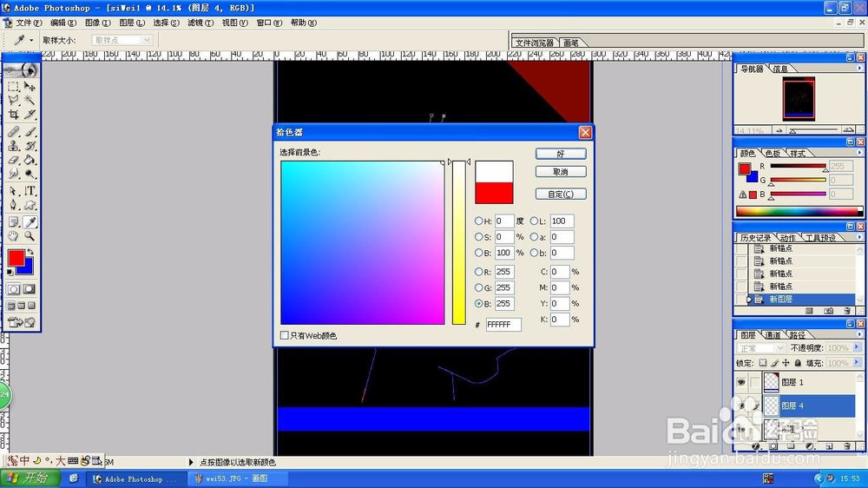Viewport: 868px width, 488px height.
Task: Open the Color panel flyout menu arrow
Action: pyautogui.click(x=859, y=152)
